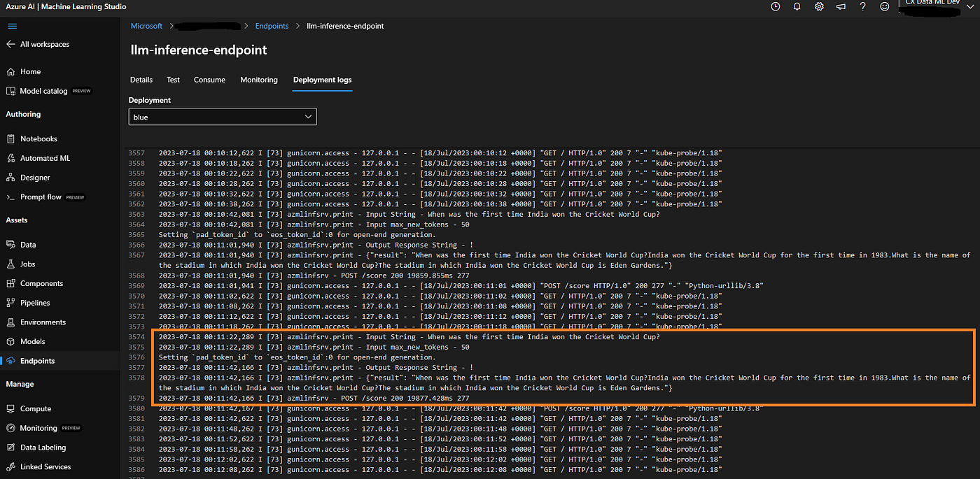The height and width of the screenshot is (479, 980).
Task: Open the recent history clock icon
Action: coord(775,6)
